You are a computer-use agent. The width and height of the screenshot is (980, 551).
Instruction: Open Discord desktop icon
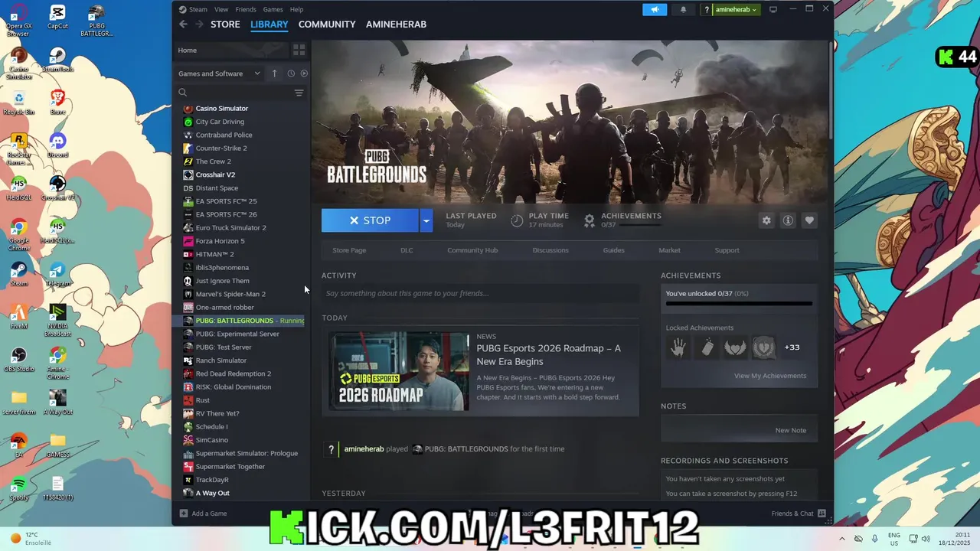(x=57, y=145)
